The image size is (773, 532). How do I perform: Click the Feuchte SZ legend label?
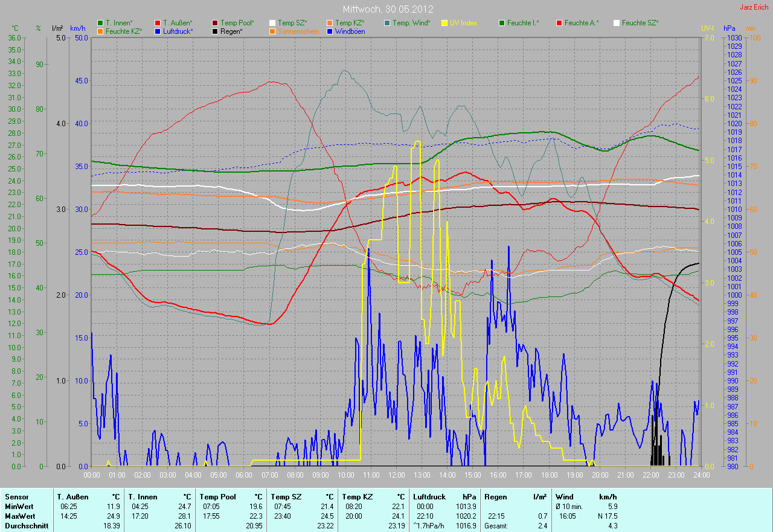point(640,23)
